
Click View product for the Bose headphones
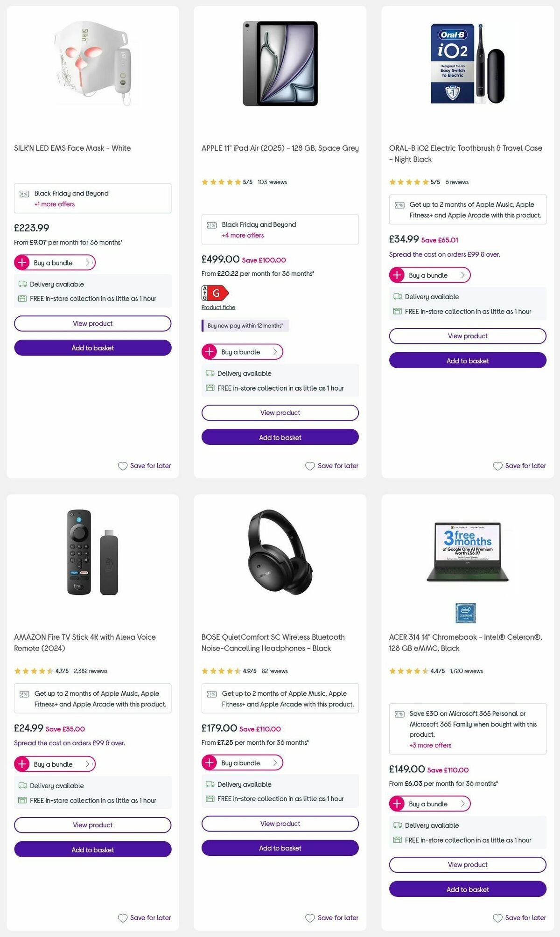pyautogui.click(x=280, y=824)
